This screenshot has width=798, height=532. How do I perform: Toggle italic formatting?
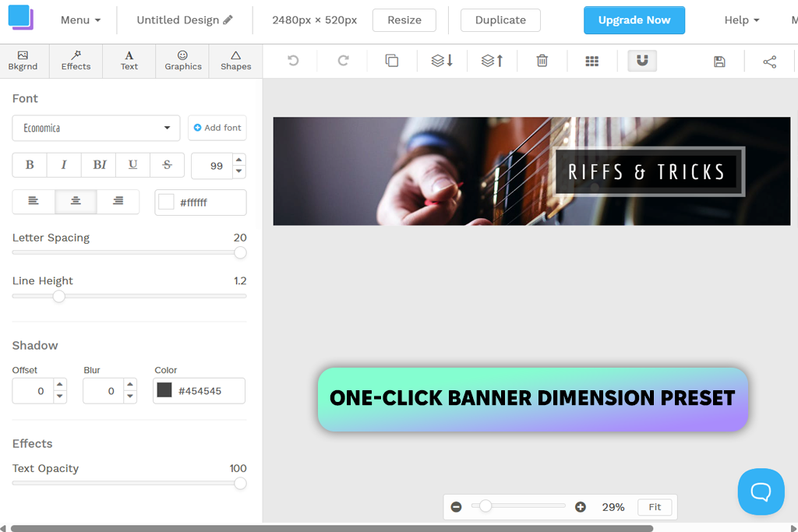tap(64, 165)
